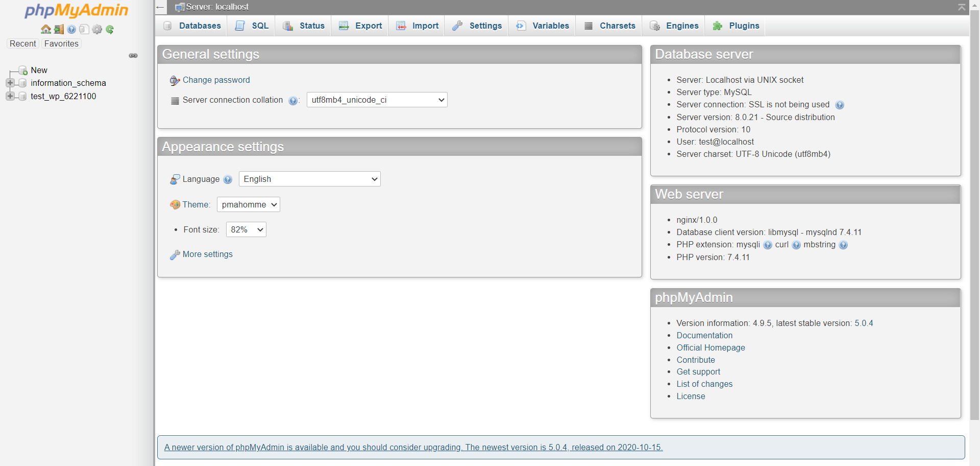Switch to the Status tab

(x=303, y=26)
